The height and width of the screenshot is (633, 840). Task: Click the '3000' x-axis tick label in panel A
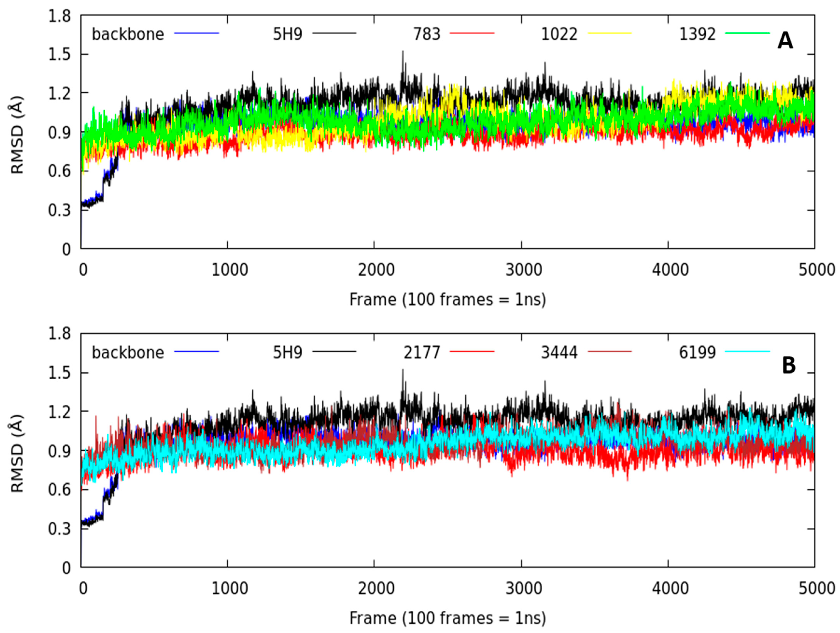coord(524,270)
